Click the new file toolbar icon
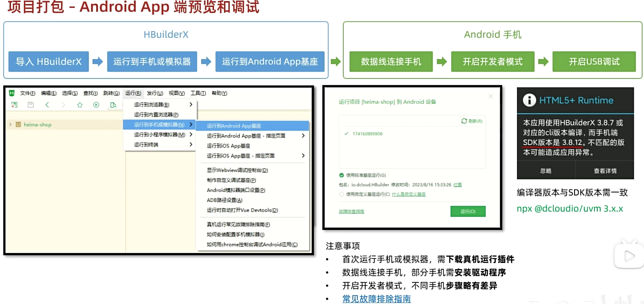644x304 pixels. pyautogui.click(x=14, y=105)
